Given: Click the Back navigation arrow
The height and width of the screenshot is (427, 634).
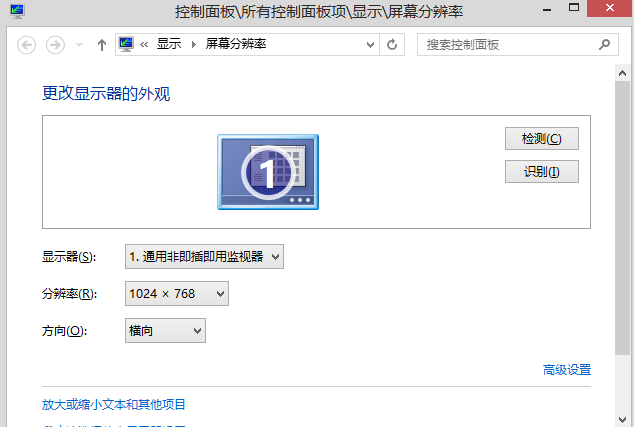Looking at the screenshot, I should (27, 44).
